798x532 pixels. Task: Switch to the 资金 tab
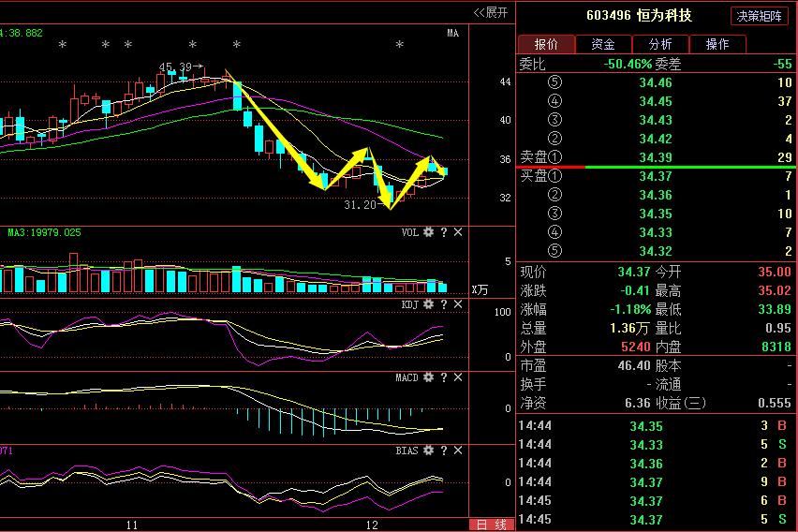[x=603, y=44]
